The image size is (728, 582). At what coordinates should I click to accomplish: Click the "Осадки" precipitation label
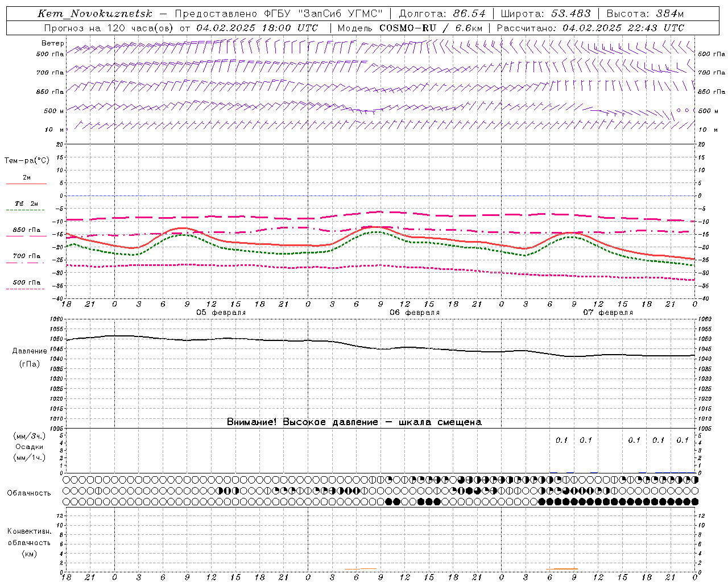click(x=30, y=447)
